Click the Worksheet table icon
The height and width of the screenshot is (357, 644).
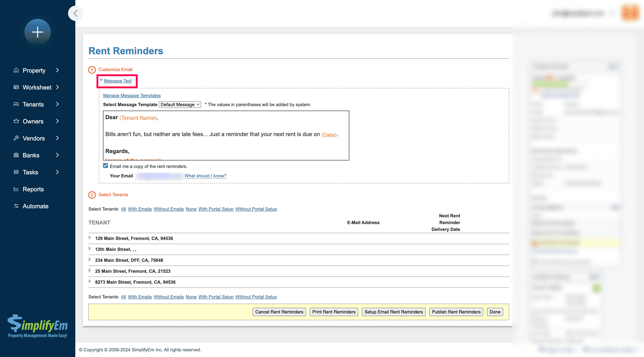coord(16,87)
